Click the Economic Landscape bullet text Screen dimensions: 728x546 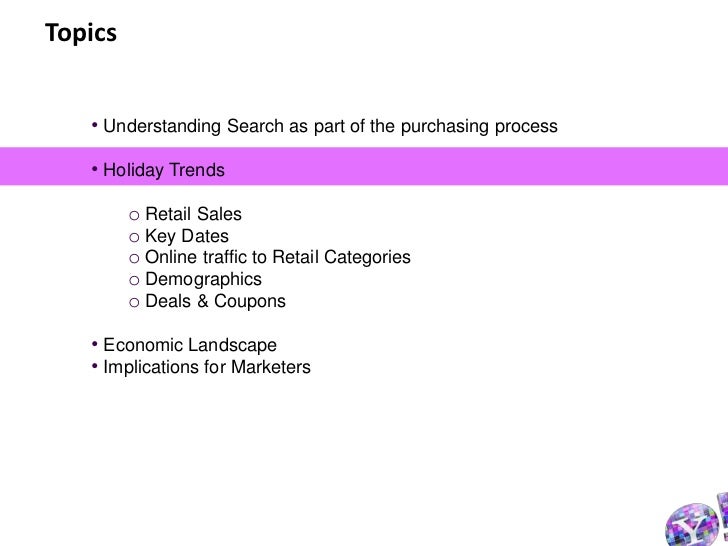tap(190, 345)
